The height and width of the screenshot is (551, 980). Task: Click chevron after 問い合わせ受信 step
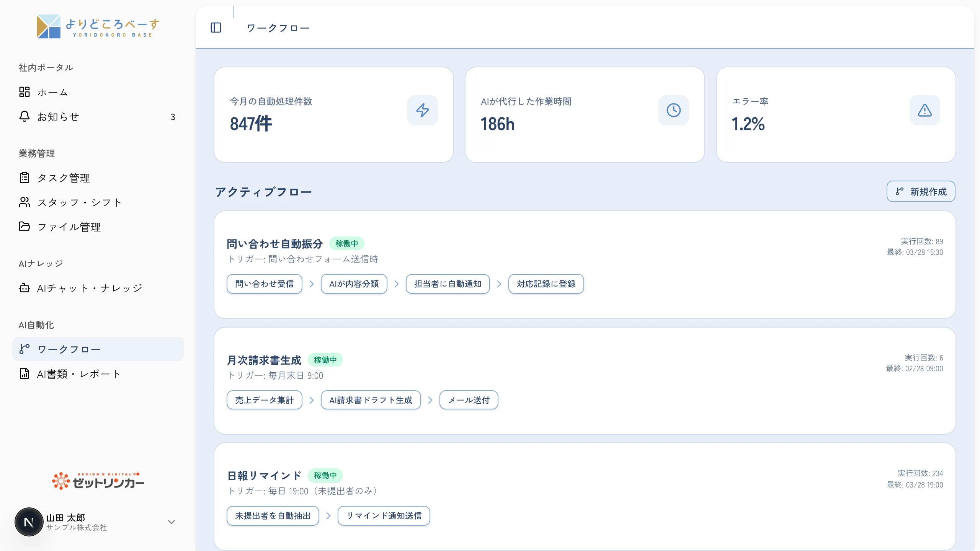(x=312, y=284)
